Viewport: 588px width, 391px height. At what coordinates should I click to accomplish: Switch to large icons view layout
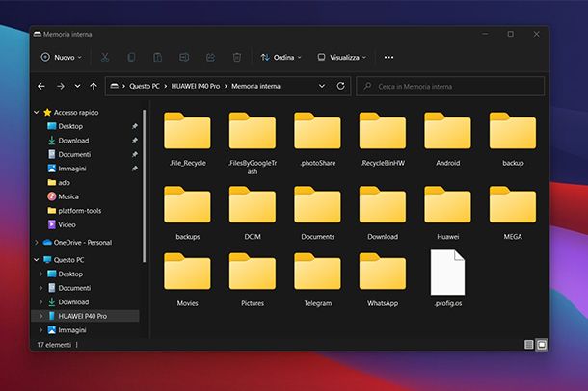click(x=541, y=344)
